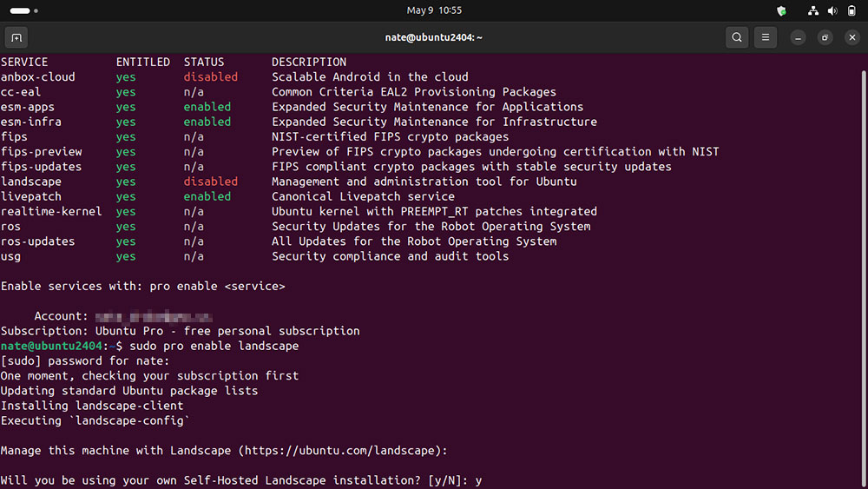Open the Activities overview pill
The width and height of the screenshot is (868, 489).
pyautogui.click(x=23, y=10)
